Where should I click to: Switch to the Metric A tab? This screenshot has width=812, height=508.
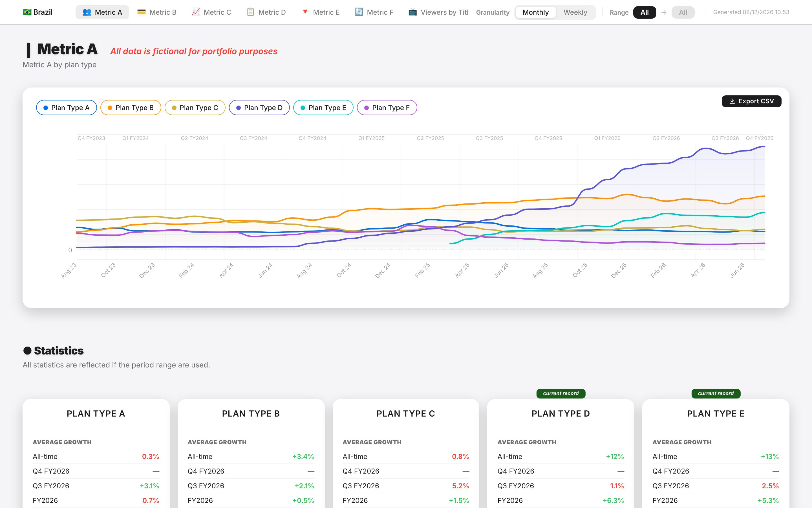(x=102, y=12)
